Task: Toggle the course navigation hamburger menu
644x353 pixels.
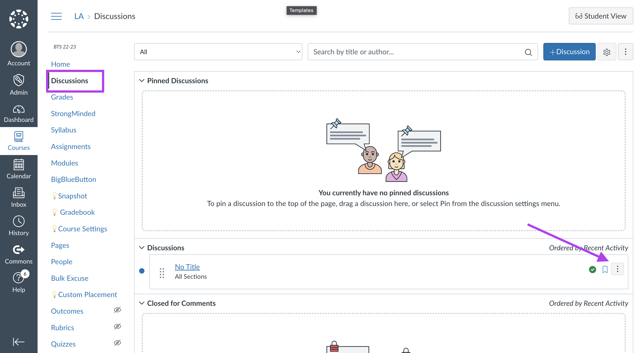Action: [x=56, y=16]
